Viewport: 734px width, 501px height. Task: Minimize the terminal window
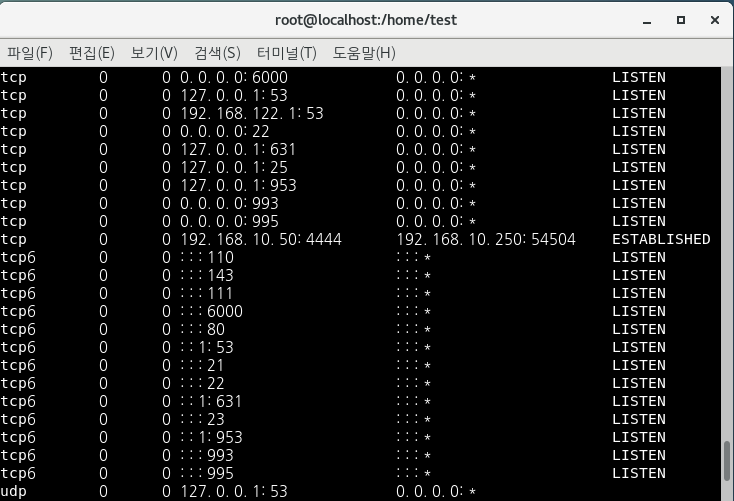click(x=647, y=21)
